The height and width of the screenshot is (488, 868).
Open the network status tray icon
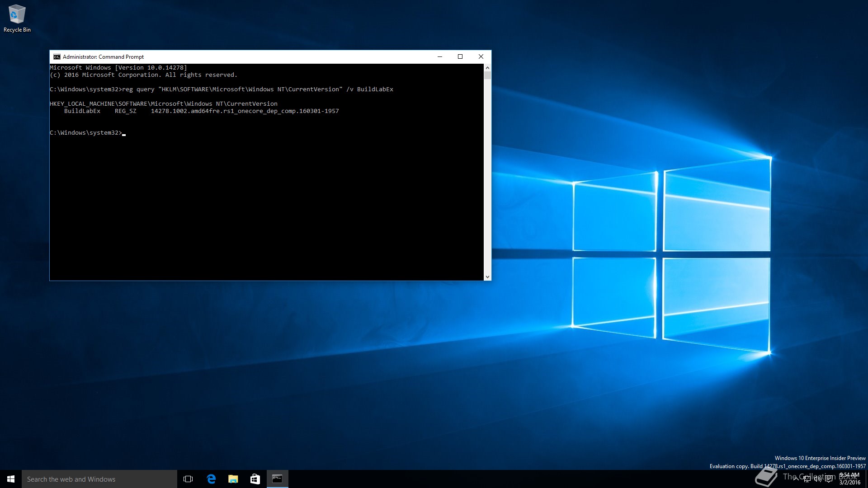click(x=807, y=479)
